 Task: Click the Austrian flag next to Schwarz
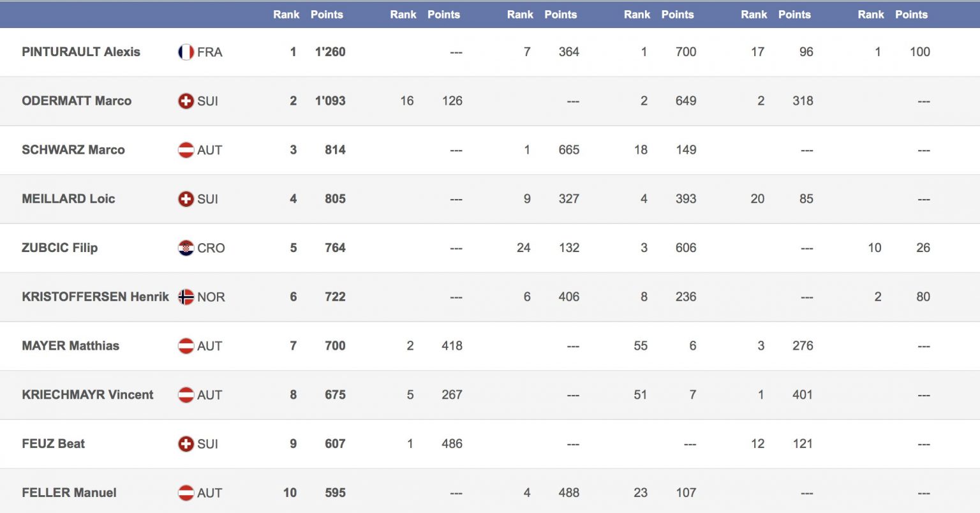click(x=186, y=150)
